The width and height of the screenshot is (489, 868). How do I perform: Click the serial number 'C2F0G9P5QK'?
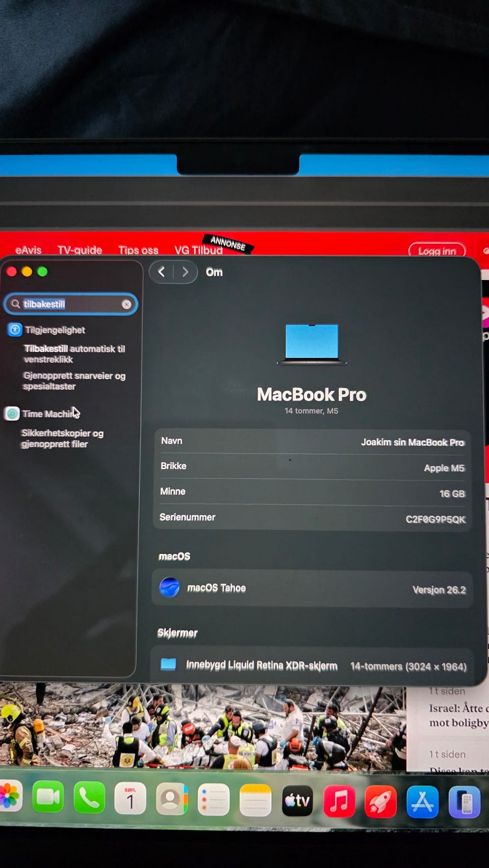pos(436,519)
